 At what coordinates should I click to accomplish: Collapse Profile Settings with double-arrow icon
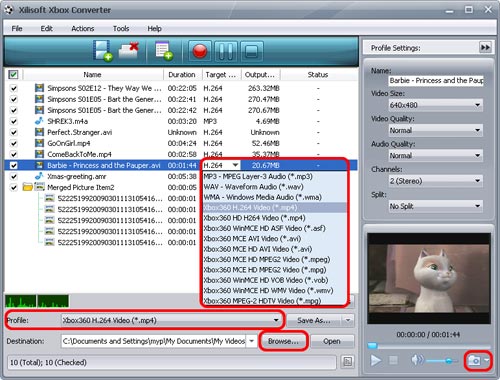coord(485,48)
